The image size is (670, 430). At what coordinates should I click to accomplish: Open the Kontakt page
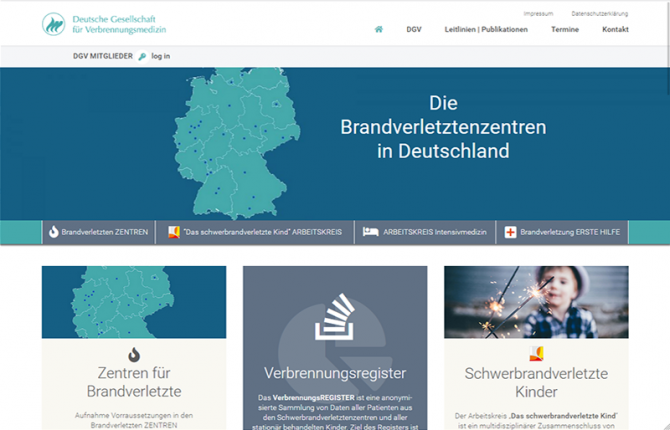click(x=615, y=29)
